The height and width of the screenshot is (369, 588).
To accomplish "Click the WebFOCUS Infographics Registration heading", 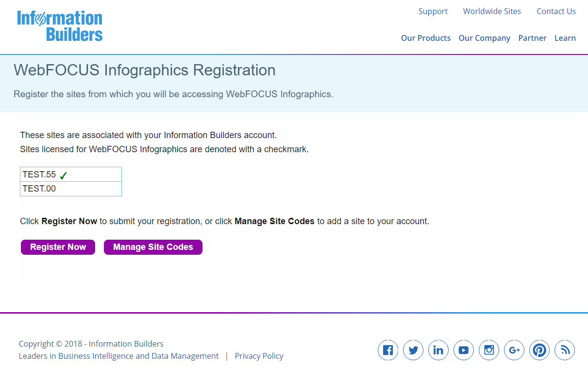I will tap(145, 70).
